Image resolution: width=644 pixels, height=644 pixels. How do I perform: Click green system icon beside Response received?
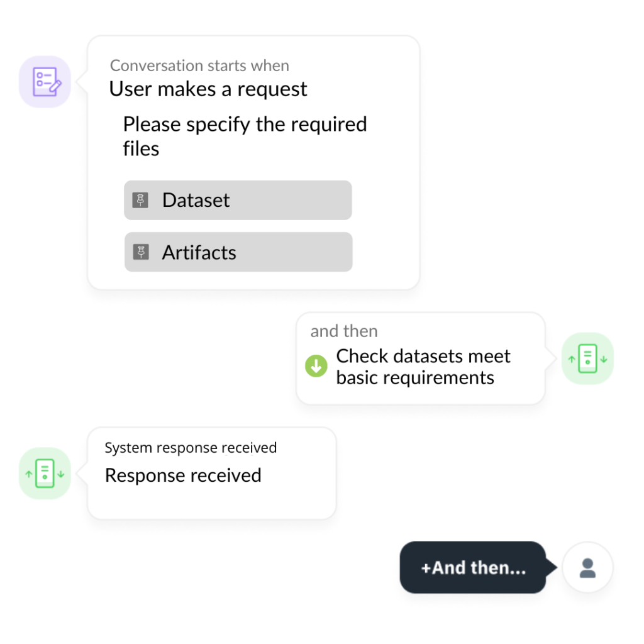45,473
